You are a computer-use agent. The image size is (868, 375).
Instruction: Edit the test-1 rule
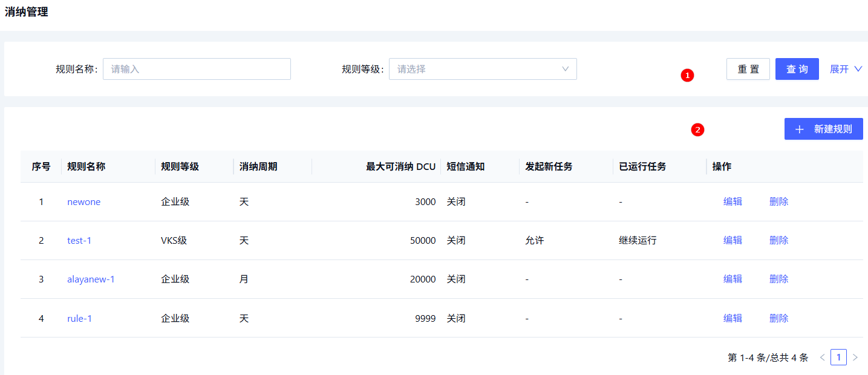pos(733,241)
